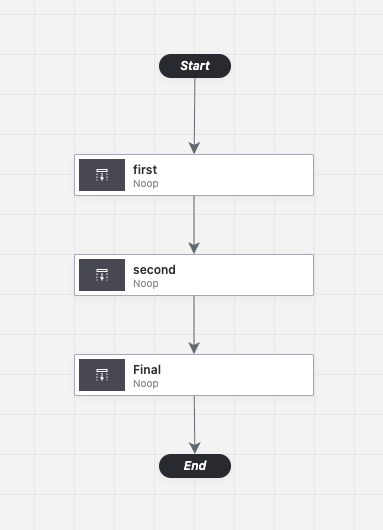383x530 pixels.
Task: Click the arrowhead entering the Final step
Action: (194, 348)
